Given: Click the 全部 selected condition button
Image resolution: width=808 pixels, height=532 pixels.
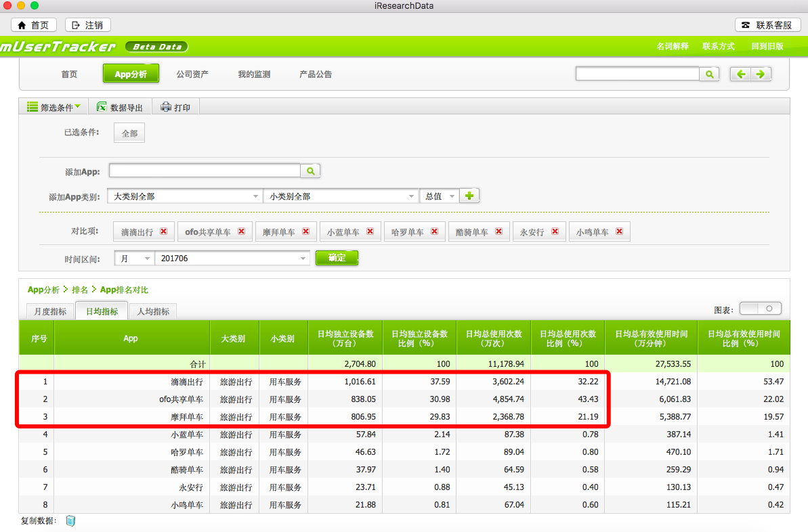Looking at the screenshot, I should pos(129,133).
